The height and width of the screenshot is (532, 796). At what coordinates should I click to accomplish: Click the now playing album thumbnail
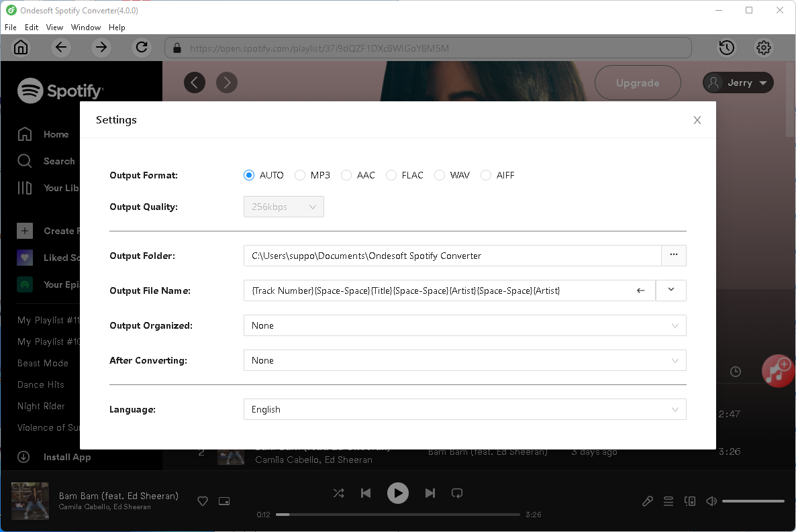30,501
